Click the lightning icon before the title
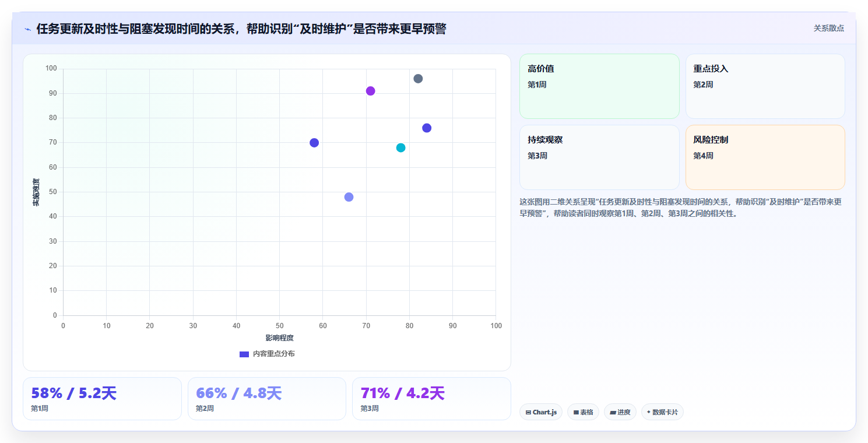The image size is (868, 443). [x=28, y=29]
